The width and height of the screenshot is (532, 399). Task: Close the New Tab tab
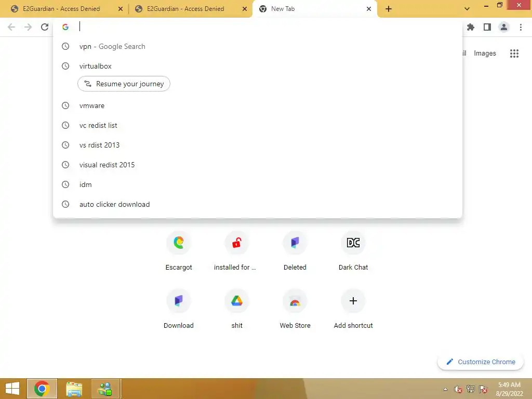(369, 9)
